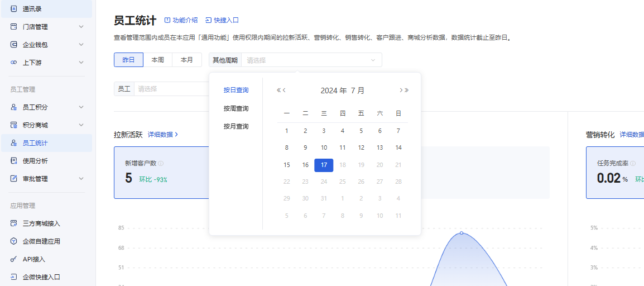The width and height of the screenshot is (644, 286).
Task: Click the API接入 key icon
Action: click(14, 259)
